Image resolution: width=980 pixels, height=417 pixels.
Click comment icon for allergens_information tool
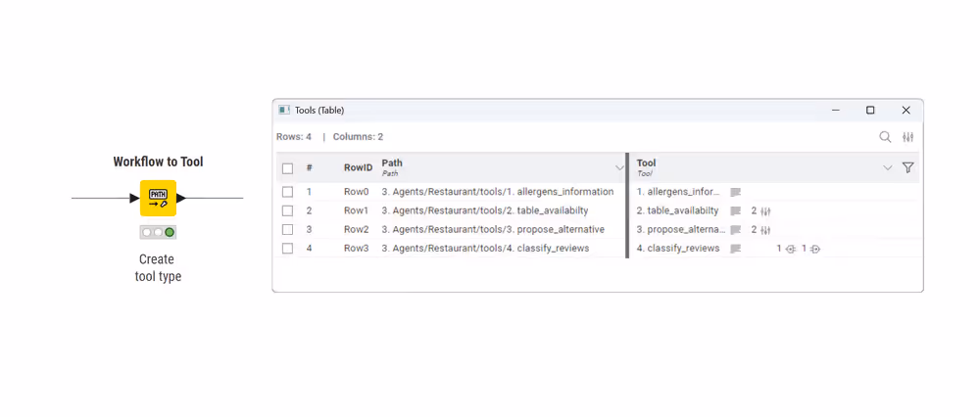point(736,192)
